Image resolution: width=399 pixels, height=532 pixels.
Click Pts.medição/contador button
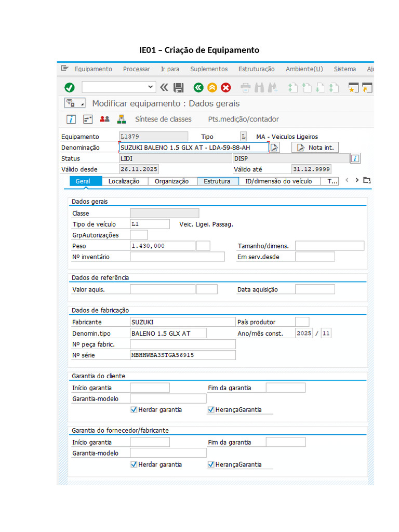click(x=243, y=119)
